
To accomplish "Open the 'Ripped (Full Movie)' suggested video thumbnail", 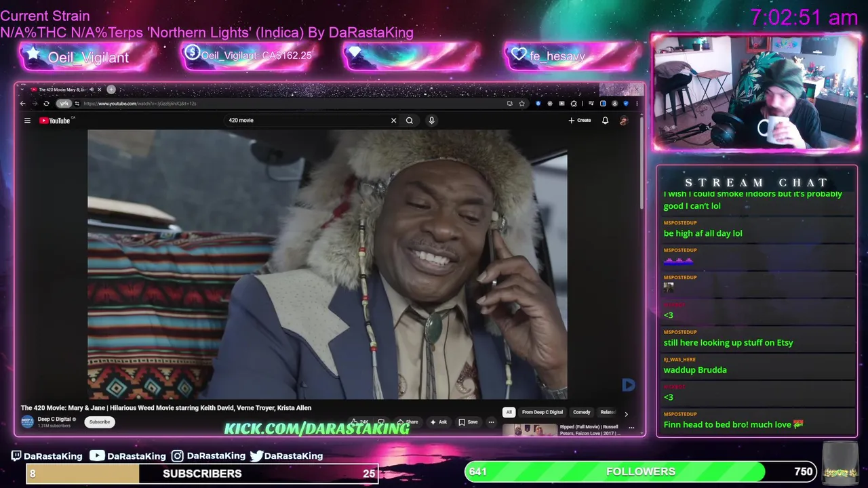I will [x=530, y=430].
